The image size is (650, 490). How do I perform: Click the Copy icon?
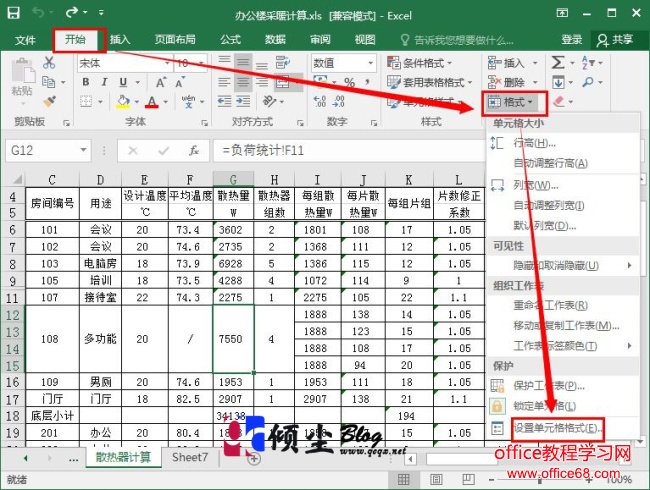49,82
